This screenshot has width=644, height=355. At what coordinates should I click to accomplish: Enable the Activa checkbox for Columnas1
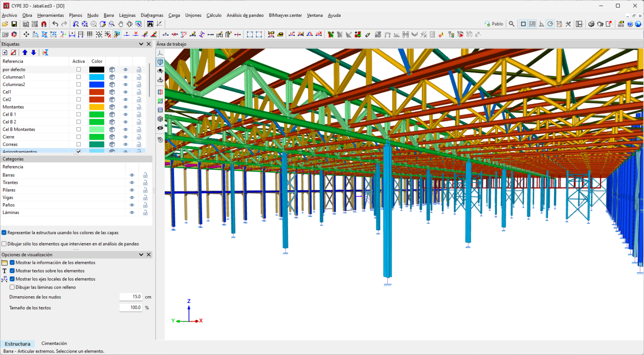(78, 77)
